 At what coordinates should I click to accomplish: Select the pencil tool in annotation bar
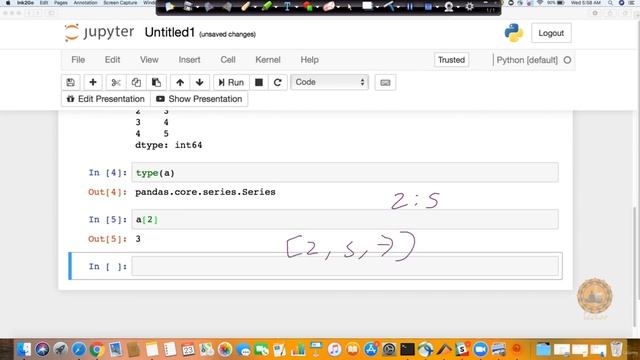pos(246,6)
